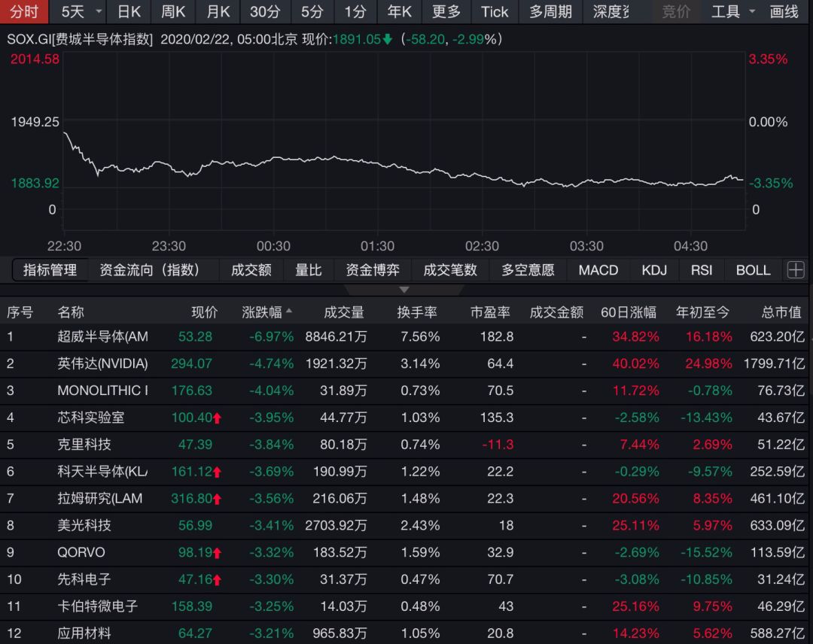Click the 8846.21万 volume cell

(x=336, y=337)
